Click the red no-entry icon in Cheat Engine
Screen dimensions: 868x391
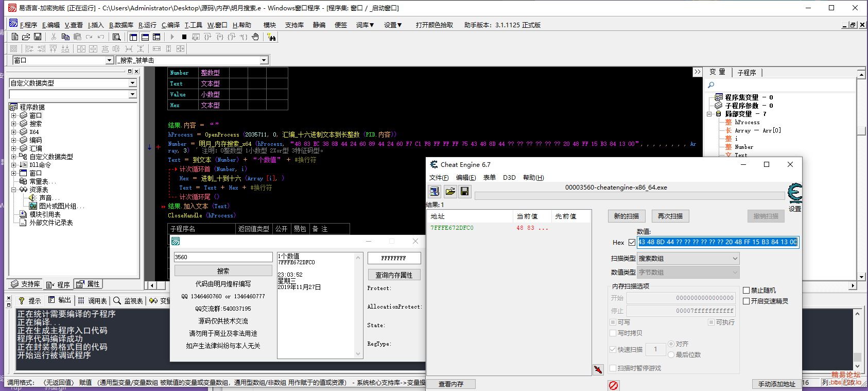coord(613,385)
